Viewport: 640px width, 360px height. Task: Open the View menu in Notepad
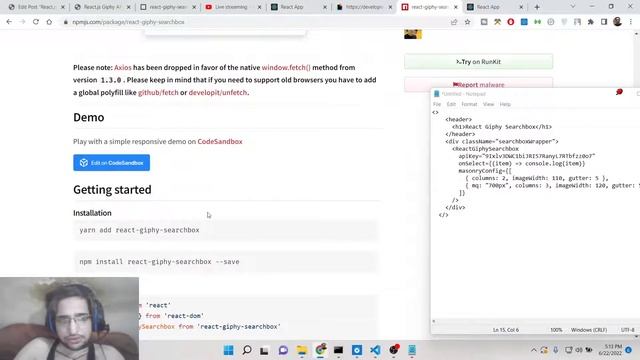click(489, 104)
